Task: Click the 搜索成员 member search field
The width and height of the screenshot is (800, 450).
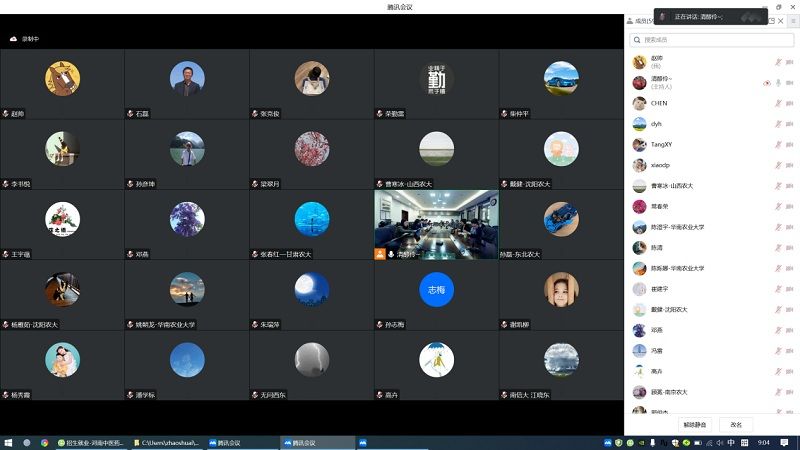Action: pyautogui.click(x=712, y=40)
